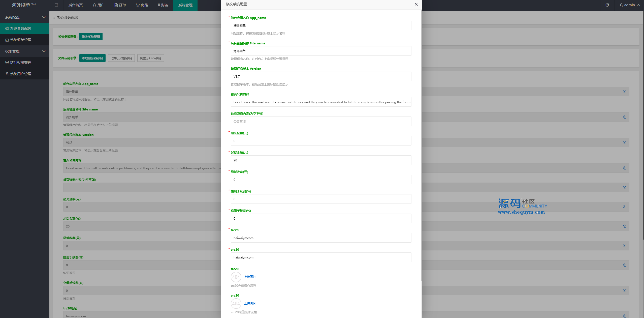Copy the trc20地址 value

click(x=625, y=316)
